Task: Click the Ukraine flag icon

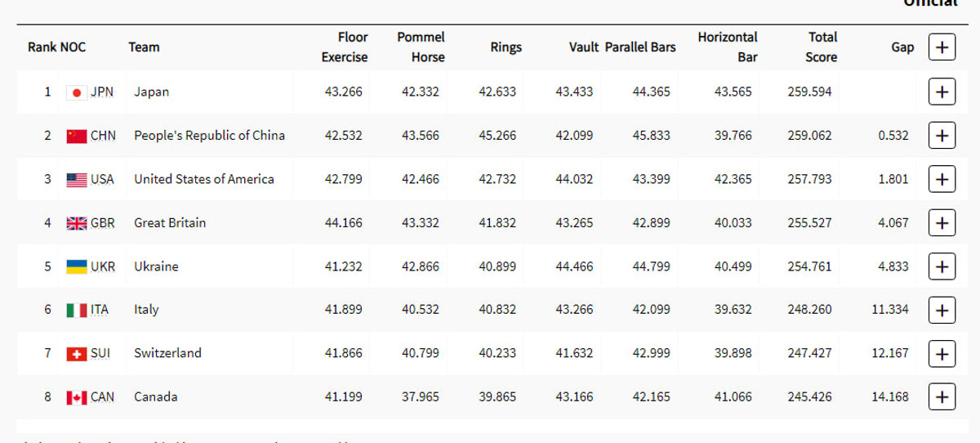Action: 77,266
